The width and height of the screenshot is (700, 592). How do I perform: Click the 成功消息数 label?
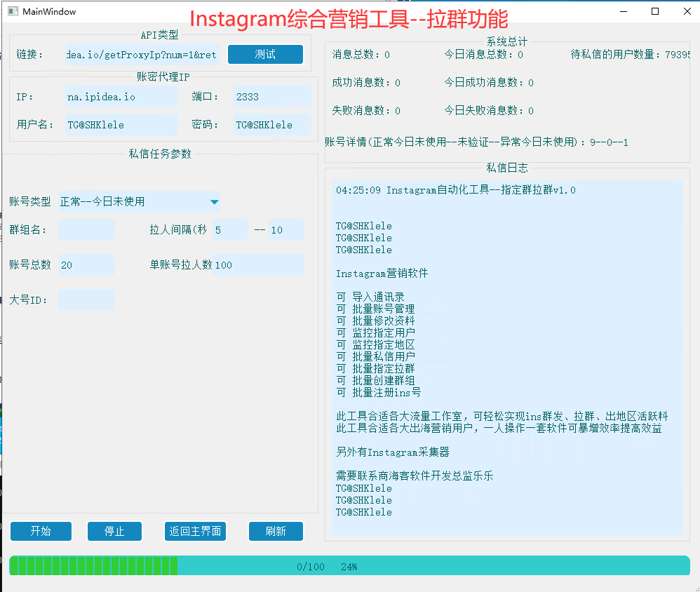pyautogui.click(x=366, y=83)
